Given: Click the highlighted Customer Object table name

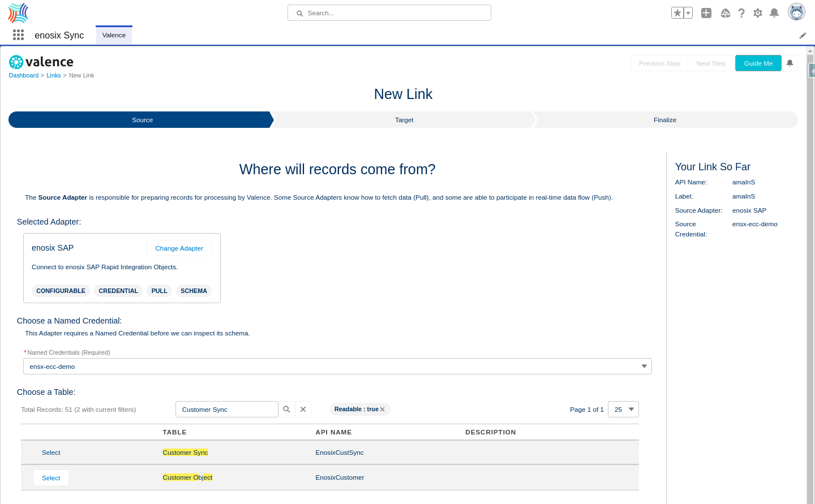Looking at the screenshot, I should [187, 477].
